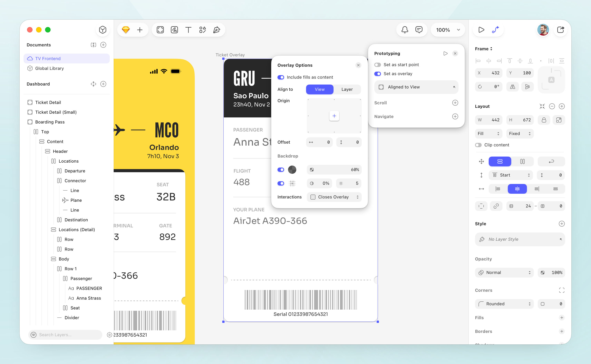Screen dimensions: 591x364
Task: Toggle Set as start point
Action: 377,65
